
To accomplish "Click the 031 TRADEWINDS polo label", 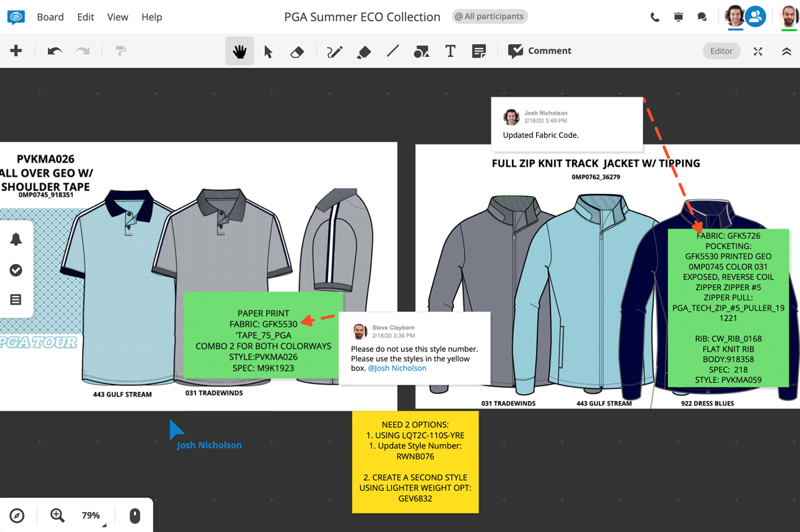I will coord(214,393).
